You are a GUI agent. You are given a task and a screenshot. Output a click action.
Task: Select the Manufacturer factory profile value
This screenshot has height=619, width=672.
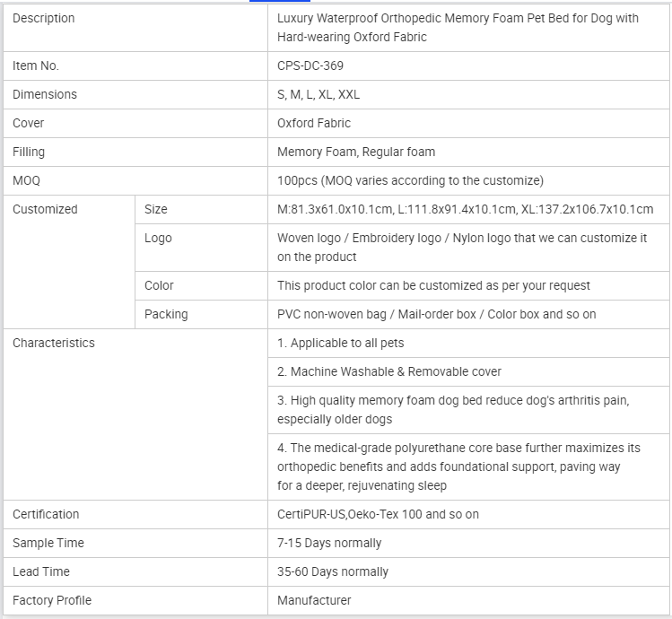click(x=314, y=600)
